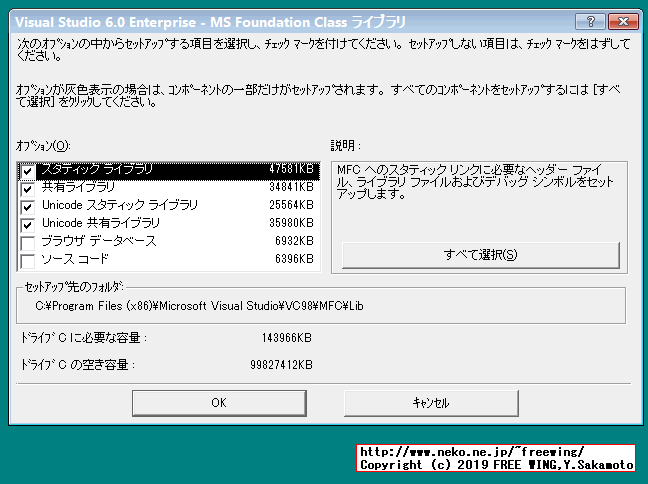Click the すべて選択(S) button
648x484 pixels.
[481, 255]
